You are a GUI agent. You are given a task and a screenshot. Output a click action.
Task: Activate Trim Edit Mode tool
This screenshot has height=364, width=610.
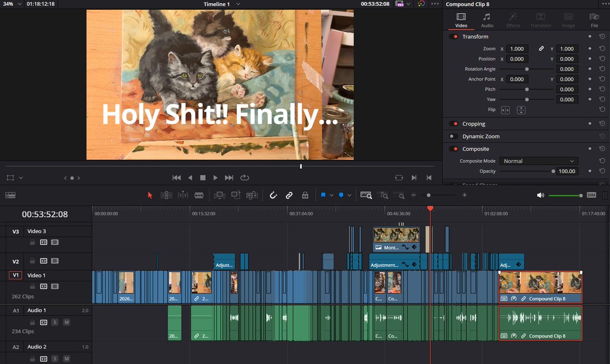point(166,195)
